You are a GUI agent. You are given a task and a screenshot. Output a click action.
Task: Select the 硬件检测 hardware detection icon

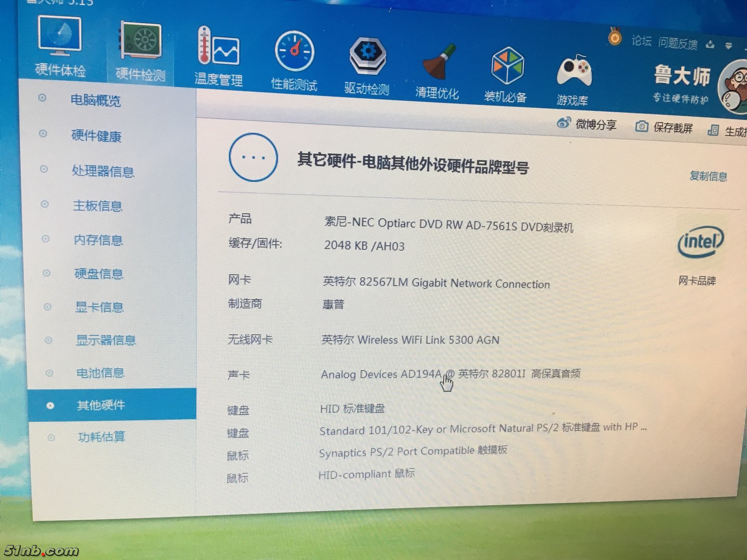(x=141, y=51)
